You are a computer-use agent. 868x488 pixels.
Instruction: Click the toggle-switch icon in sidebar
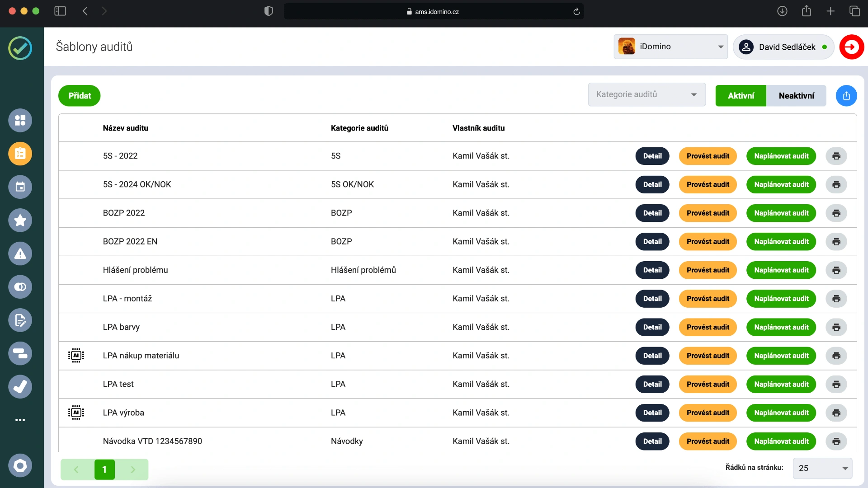point(20,287)
